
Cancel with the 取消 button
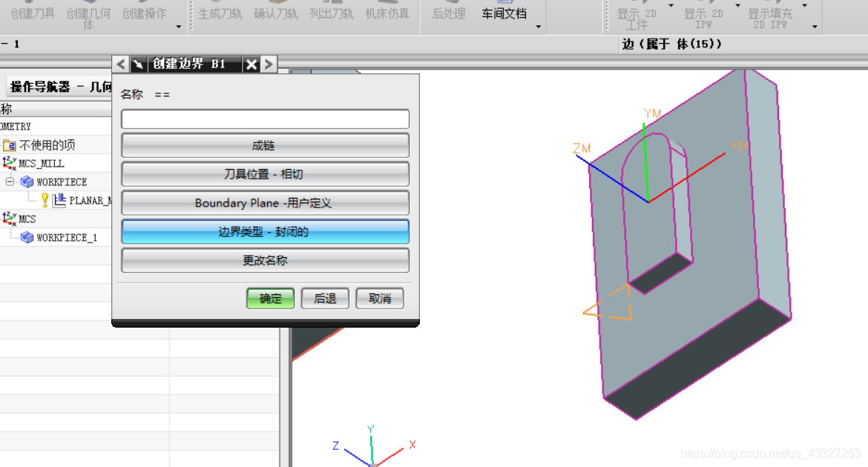(x=380, y=299)
